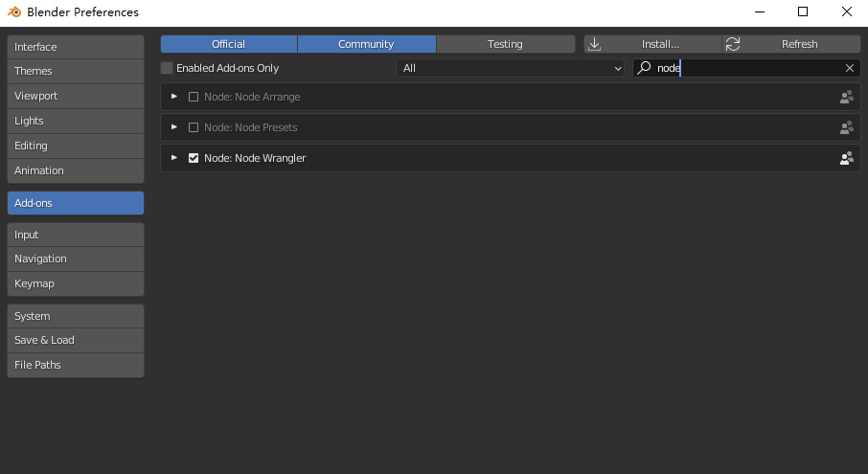868x474 pixels.
Task: Open the Save & Load preferences section
Action: [76, 340]
